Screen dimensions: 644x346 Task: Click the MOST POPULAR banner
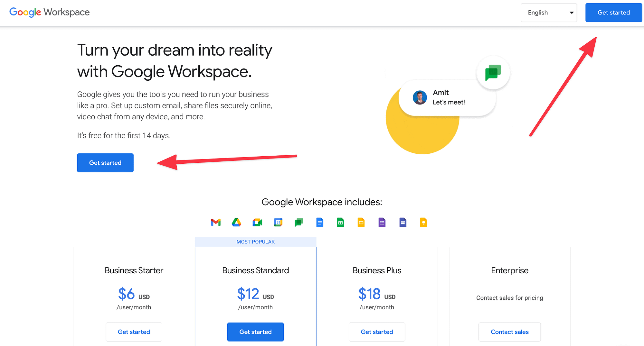(255, 242)
